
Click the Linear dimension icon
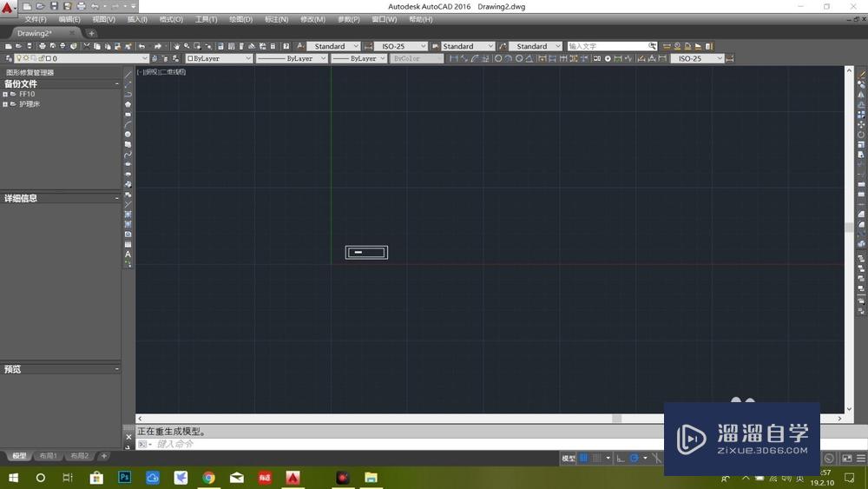coord(453,58)
